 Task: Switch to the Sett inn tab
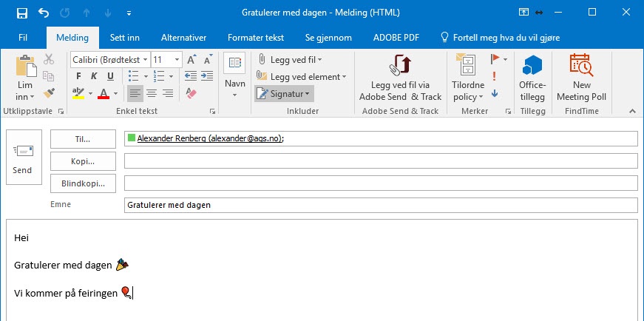(125, 37)
